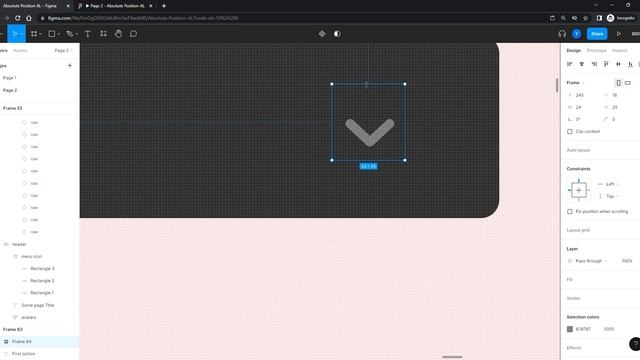The image size is (640, 360).
Task: Select the Move tool in toolbar
Action: tap(16, 34)
